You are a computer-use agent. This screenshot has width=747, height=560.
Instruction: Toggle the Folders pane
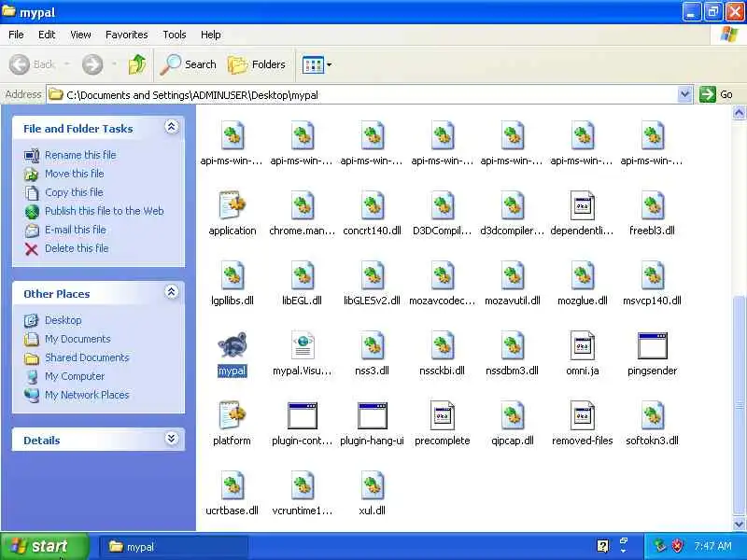256,64
